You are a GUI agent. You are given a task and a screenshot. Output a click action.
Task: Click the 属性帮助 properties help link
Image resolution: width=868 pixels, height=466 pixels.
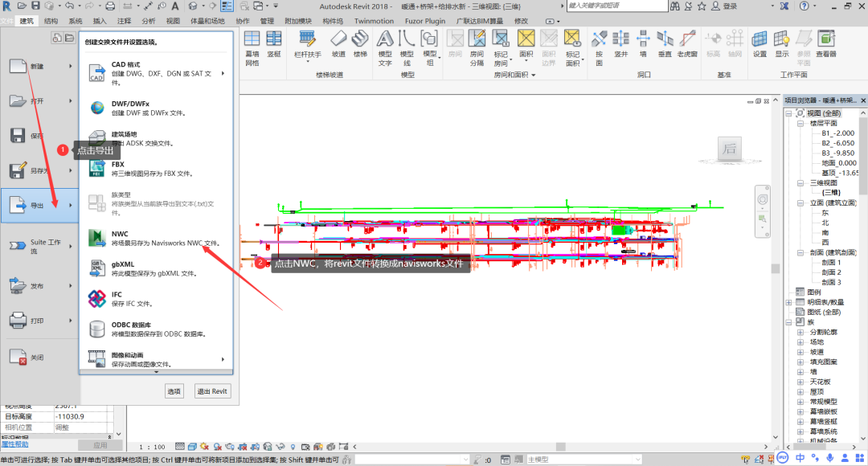click(x=15, y=444)
